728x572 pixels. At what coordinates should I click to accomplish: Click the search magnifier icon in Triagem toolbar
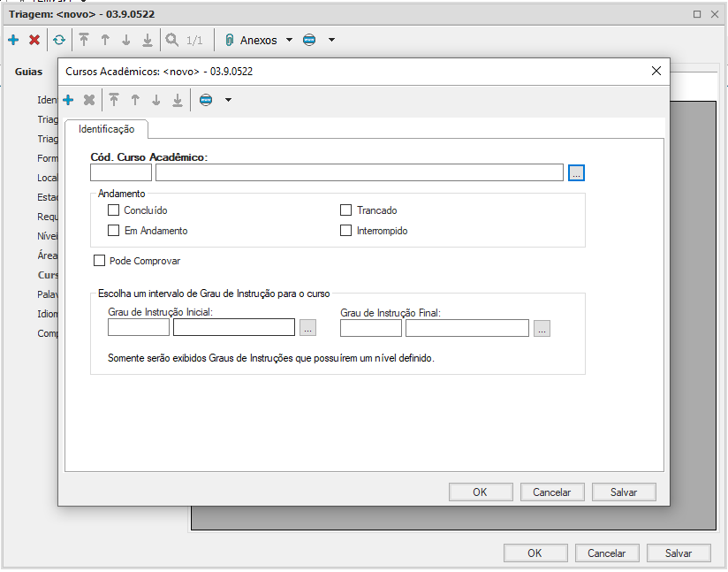pyautogui.click(x=171, y=40)
